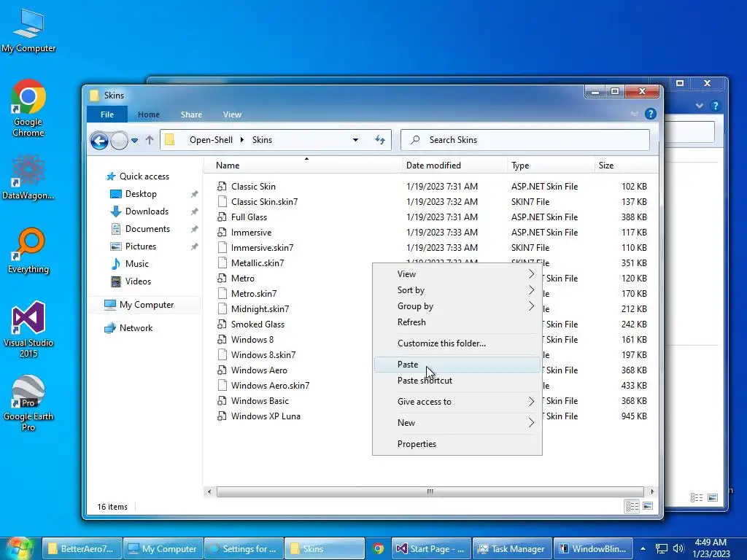Open Pictures in navigation pane

tap(141, 246)
